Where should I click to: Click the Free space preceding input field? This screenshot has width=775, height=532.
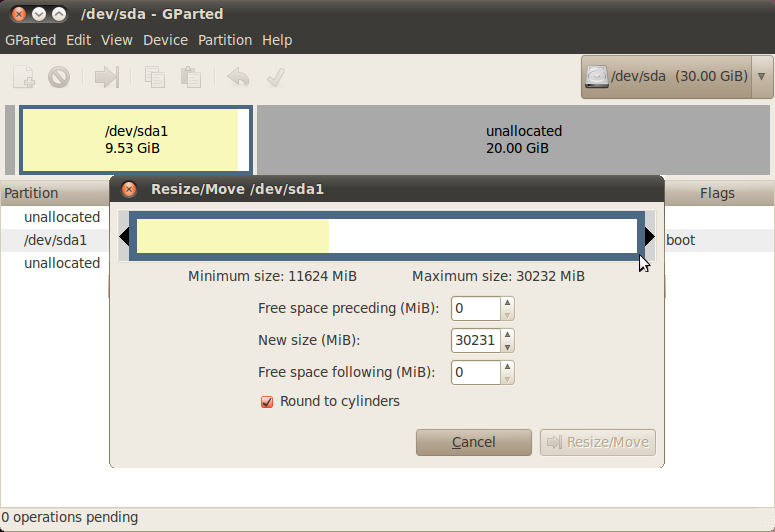click(x=476, y=309)
